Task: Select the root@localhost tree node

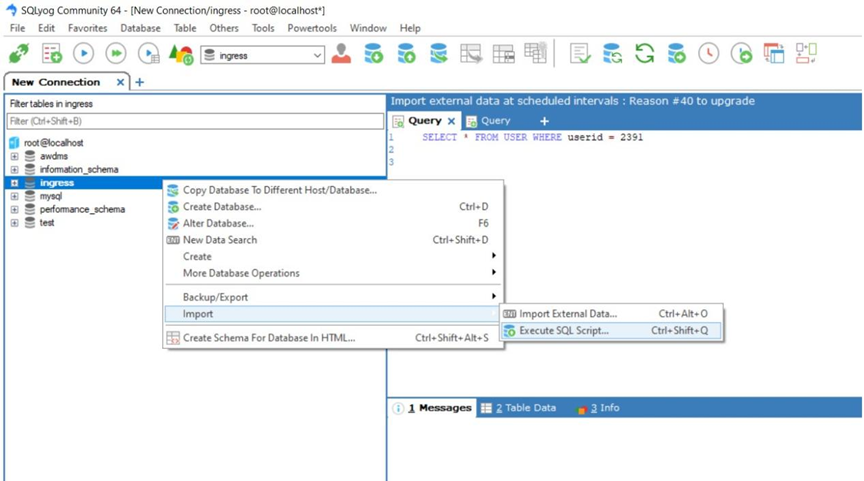Action: click(53, 143)
